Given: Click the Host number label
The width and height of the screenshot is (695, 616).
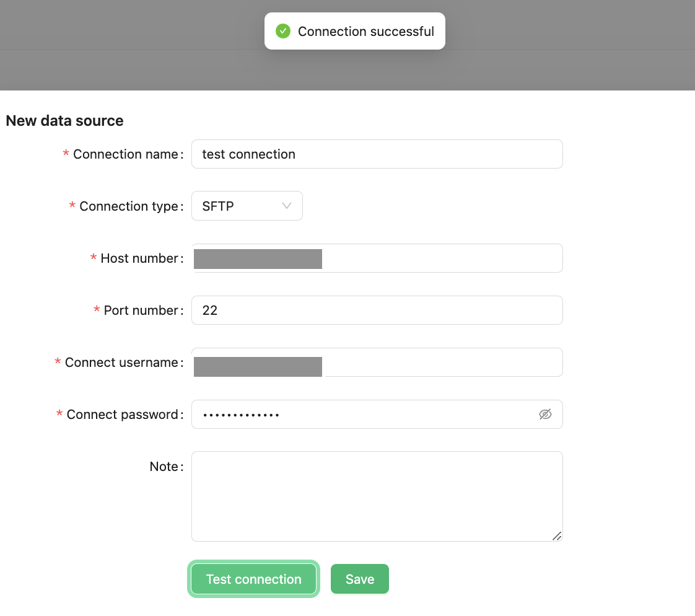Looking at the screenshot, I should [x=141, y=258].
